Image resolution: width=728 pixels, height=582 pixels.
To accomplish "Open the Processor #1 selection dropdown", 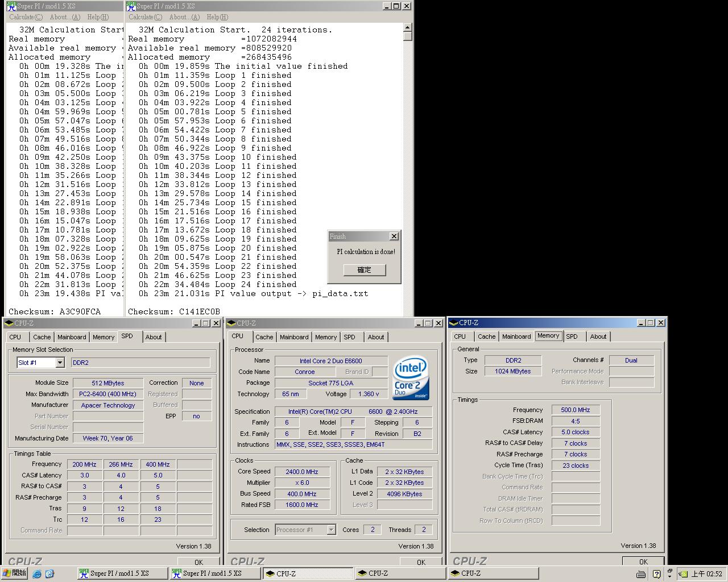I will tap(331, 530).
